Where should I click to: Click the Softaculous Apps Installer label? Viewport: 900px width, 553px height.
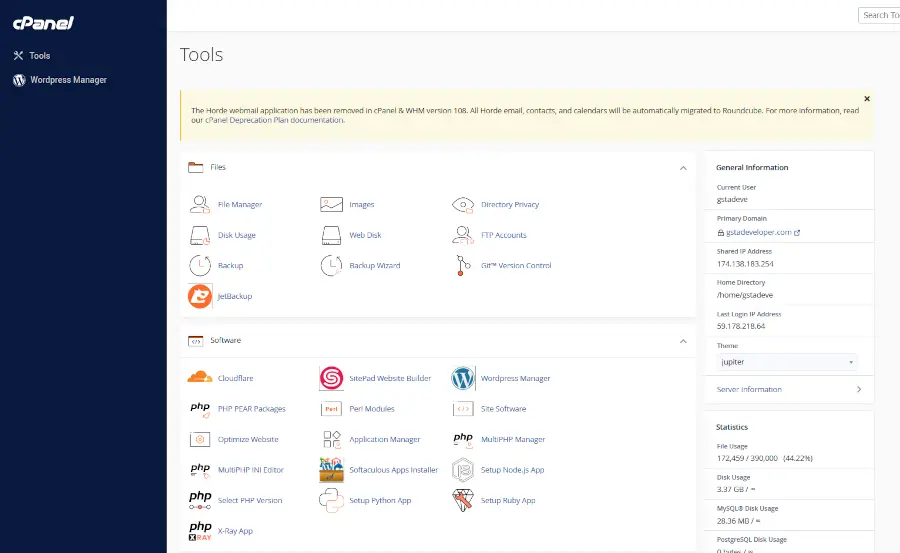393,470
